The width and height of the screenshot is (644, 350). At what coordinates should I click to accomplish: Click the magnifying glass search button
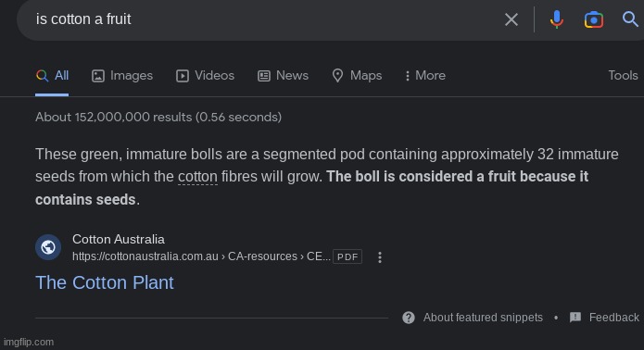pyautogui.click(x=630, y=19)
